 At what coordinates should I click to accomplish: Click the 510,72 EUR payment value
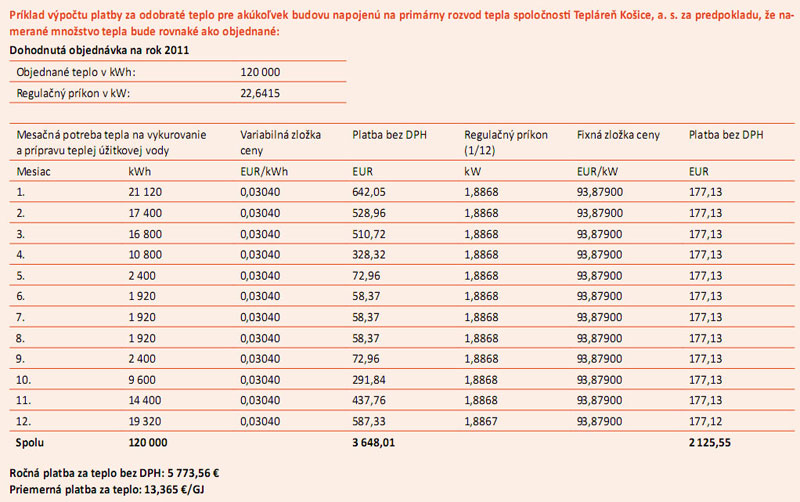[368, 234]
